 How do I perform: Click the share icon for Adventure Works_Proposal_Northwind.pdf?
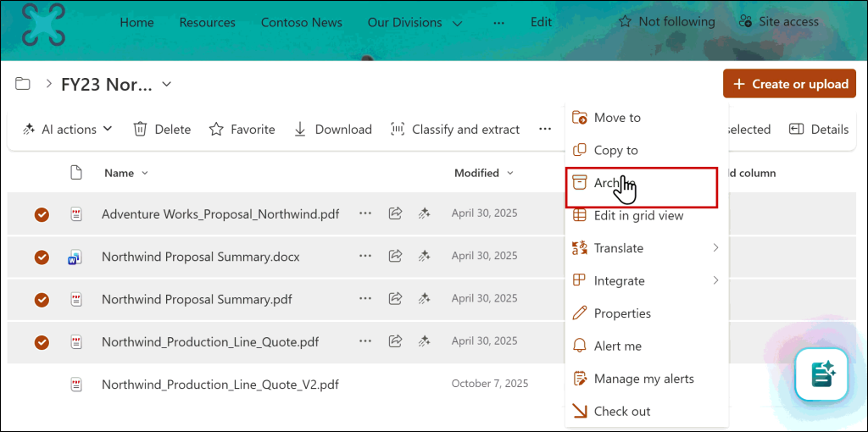click(395, 214)
